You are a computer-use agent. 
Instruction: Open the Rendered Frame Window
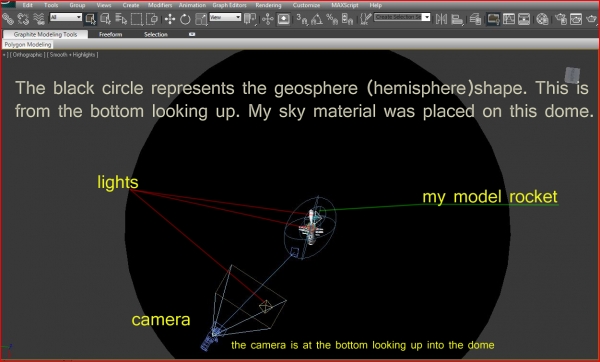576,19
